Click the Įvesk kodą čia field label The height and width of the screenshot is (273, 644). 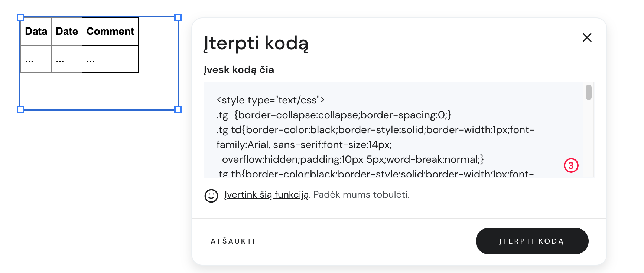[239, 70]
